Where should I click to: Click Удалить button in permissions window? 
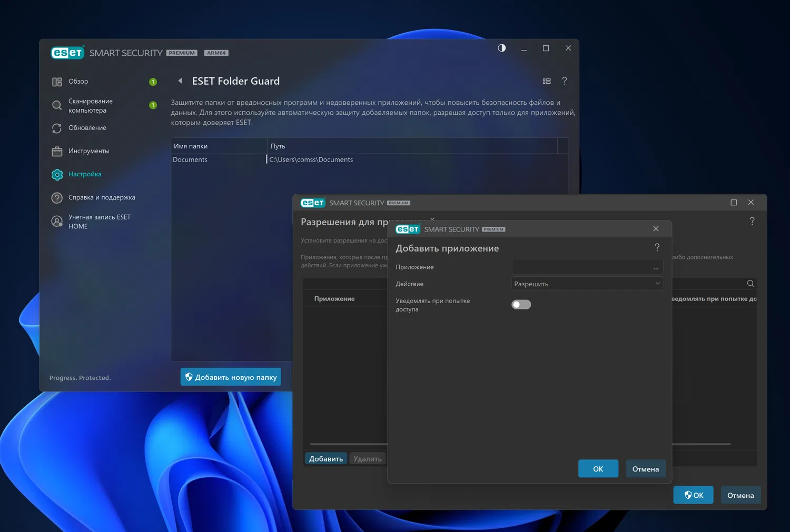tap(368, 459)
